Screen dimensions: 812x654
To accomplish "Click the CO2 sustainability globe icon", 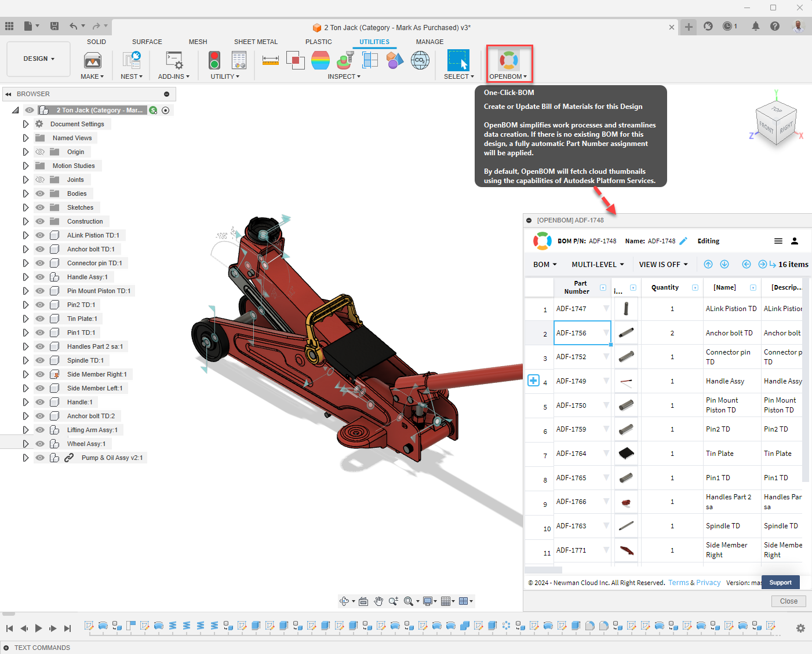I will click(x=420, y=60).
